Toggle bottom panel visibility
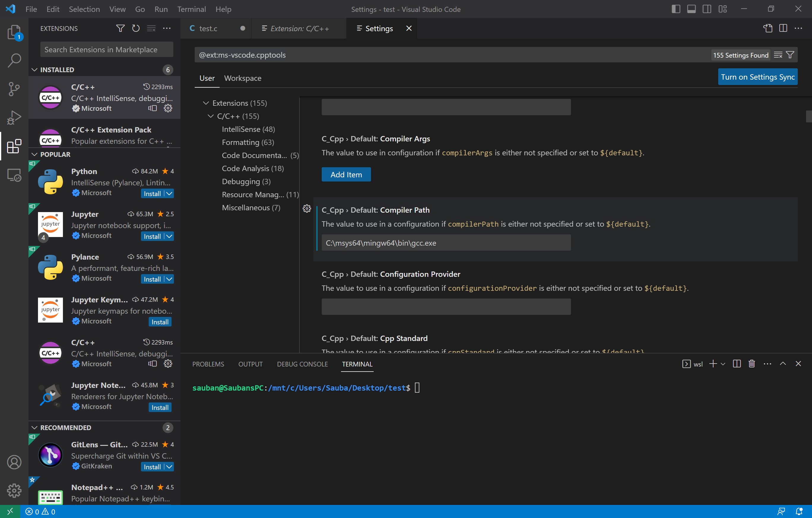The height and width of the screenshot is (518, 812). pyautogui.click(x=692, y=9)
